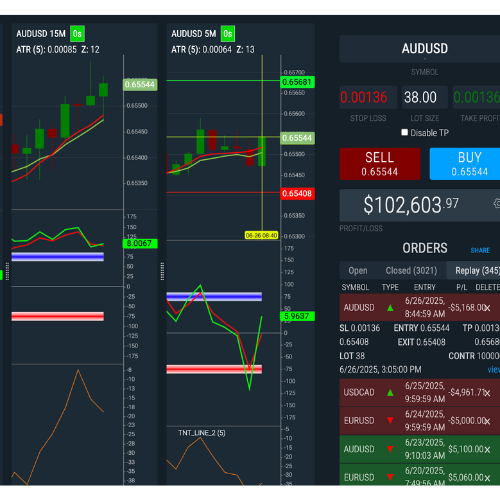Switch to the Closed (3021) tab
The image size is (500, 500).
click(411, 271)
